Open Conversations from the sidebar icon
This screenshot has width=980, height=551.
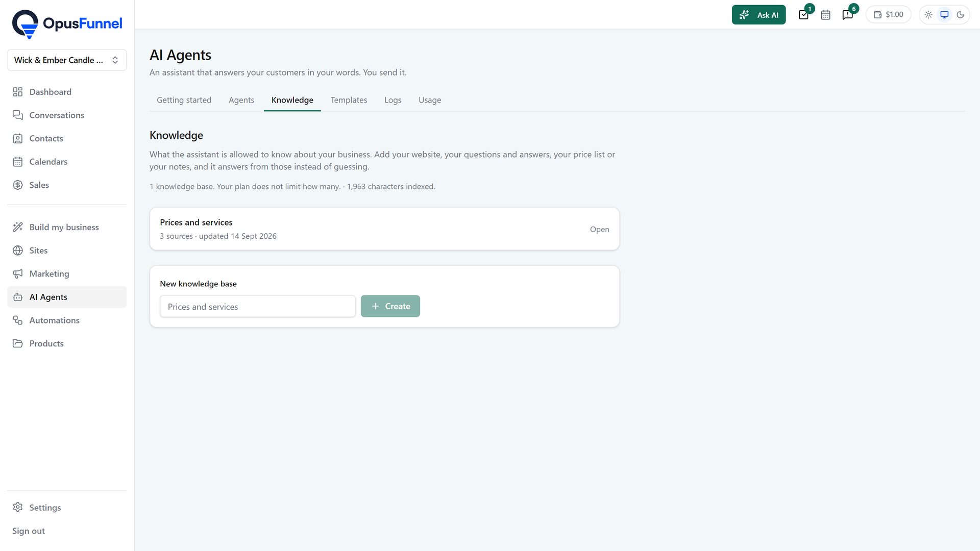[18, 115]
